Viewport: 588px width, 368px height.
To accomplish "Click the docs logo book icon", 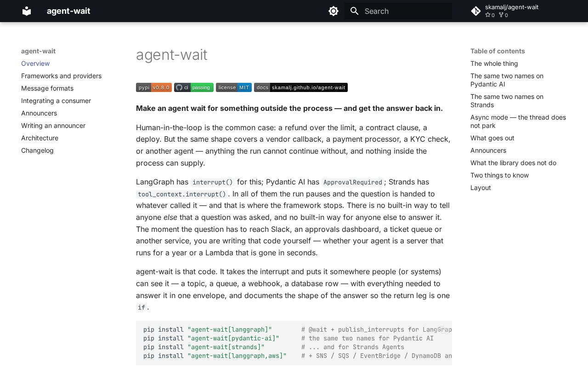I will click(27, 11).
